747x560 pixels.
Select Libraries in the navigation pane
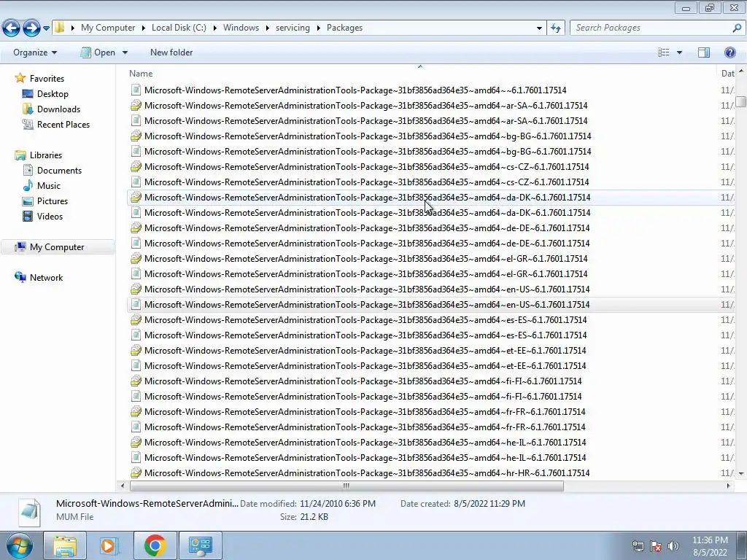coord(46,155)
